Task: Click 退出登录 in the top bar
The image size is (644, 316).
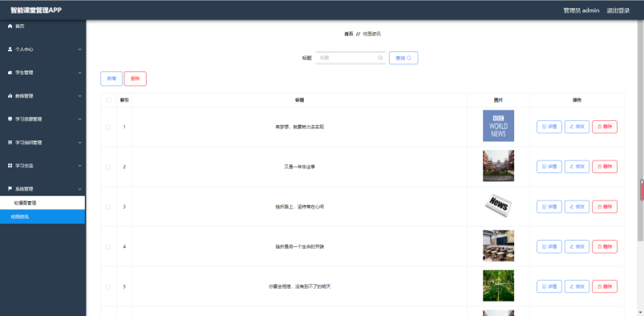Action: (x=618, y=10)
